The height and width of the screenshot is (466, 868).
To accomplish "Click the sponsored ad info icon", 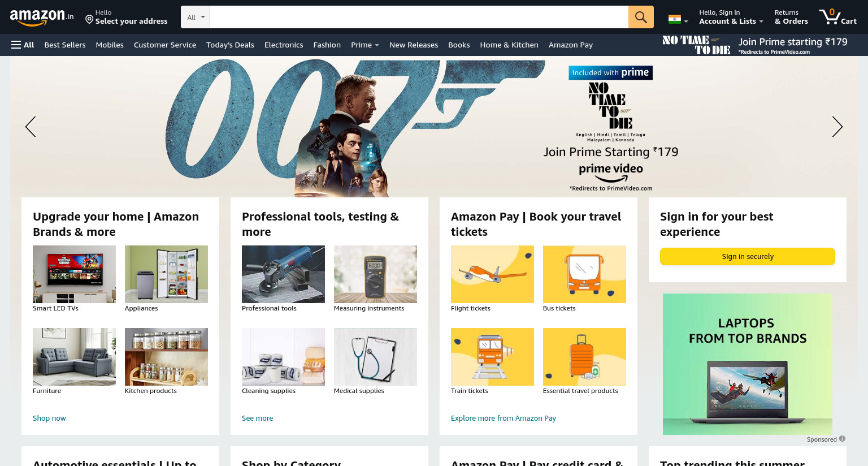I will click(x=842, y=439).
